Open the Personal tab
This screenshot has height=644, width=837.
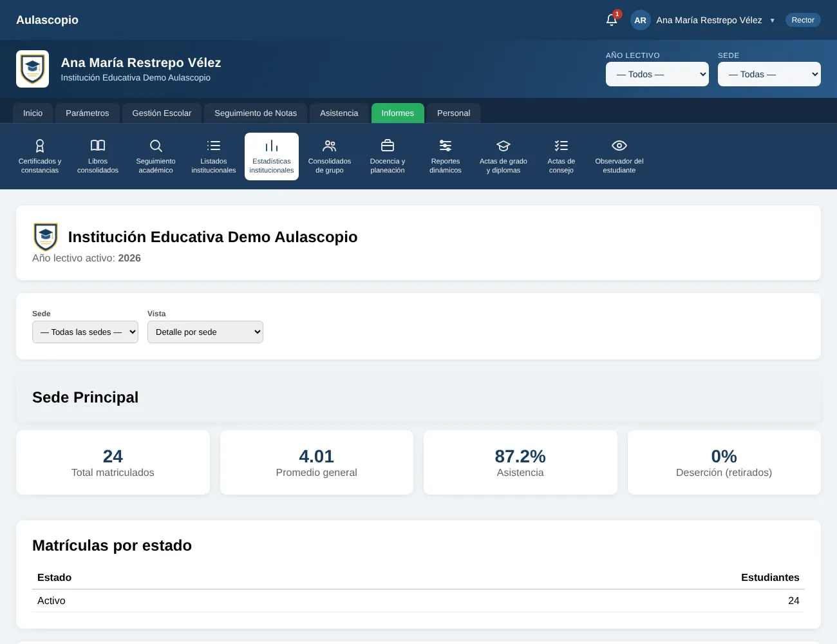453,113
